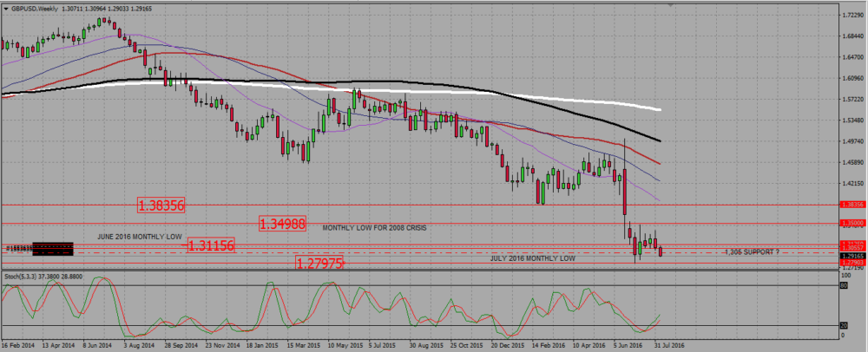Select the large boxed 1.34988 text label
868x352 pixels.
(283, 224)
